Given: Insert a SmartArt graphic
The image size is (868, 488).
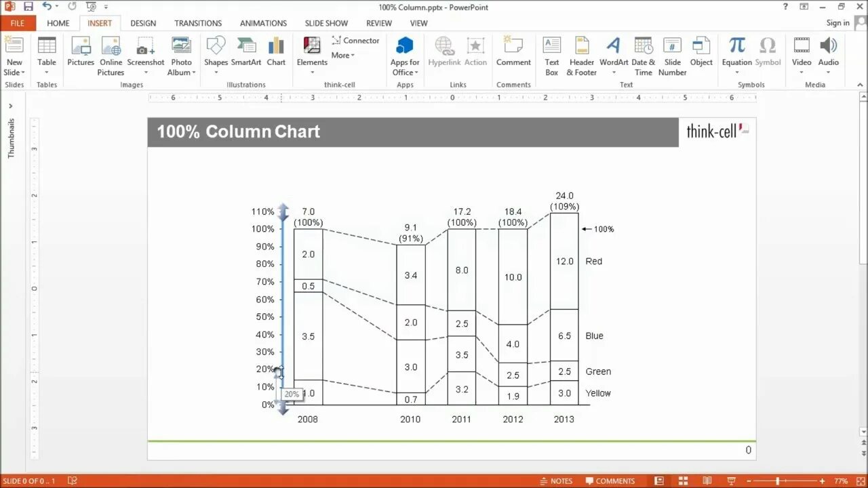Looking at the screenshot, I should 246,52.
